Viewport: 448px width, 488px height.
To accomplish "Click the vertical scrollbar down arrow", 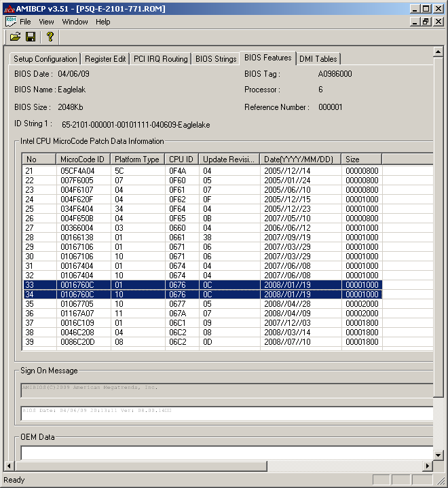I will (438, 455).
